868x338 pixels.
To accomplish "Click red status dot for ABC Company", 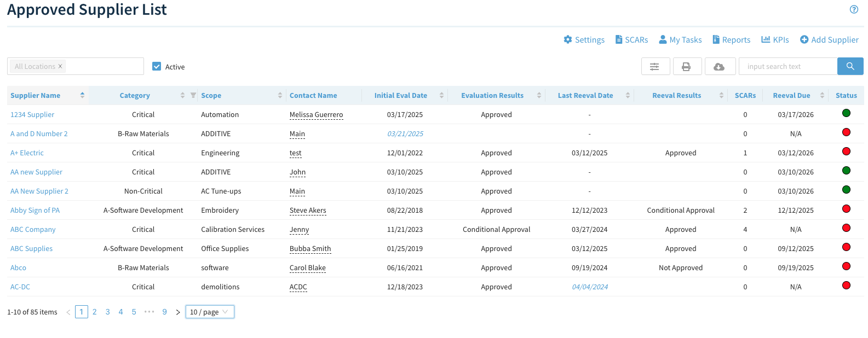I will click(846, 228).
